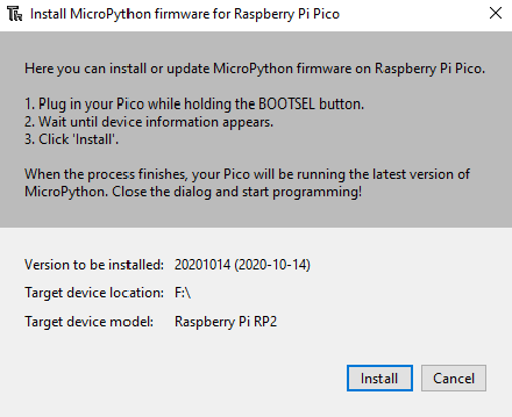Click the dialog title text
The image size is (512, 417).
tap(185, 14)
